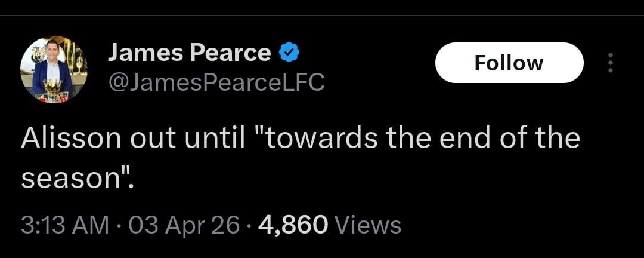Image resolution: width=644 pixels, height=258 pixels.
Task: Click the word "of" in the tweet
Action: pos(513,139)
